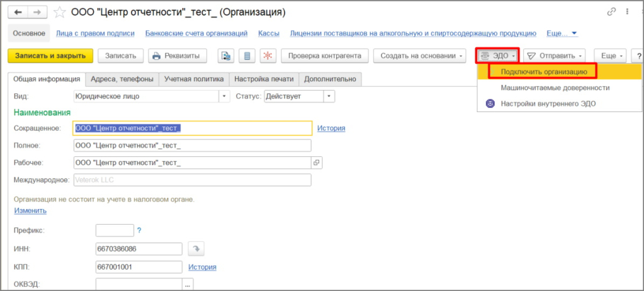Select Настройки внутреннего ЭДО menu item
The width and height of the screenshot is (644, 291).
coord(548,103)
